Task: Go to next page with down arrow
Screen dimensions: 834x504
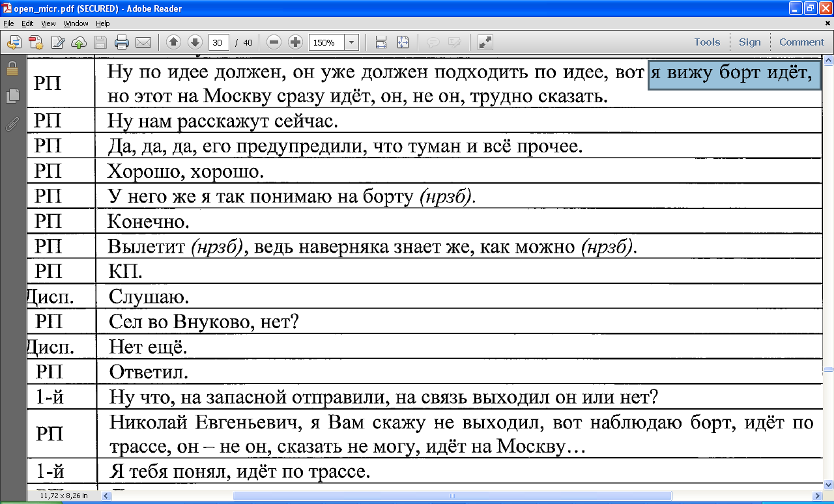Action: pyautogui.click(x=195, y=42)
